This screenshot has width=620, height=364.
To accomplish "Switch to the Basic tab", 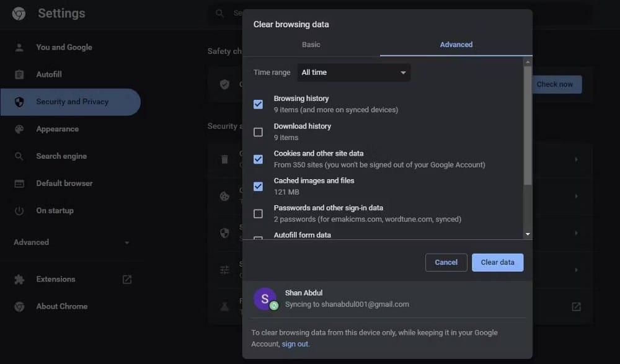I will 311,45.
